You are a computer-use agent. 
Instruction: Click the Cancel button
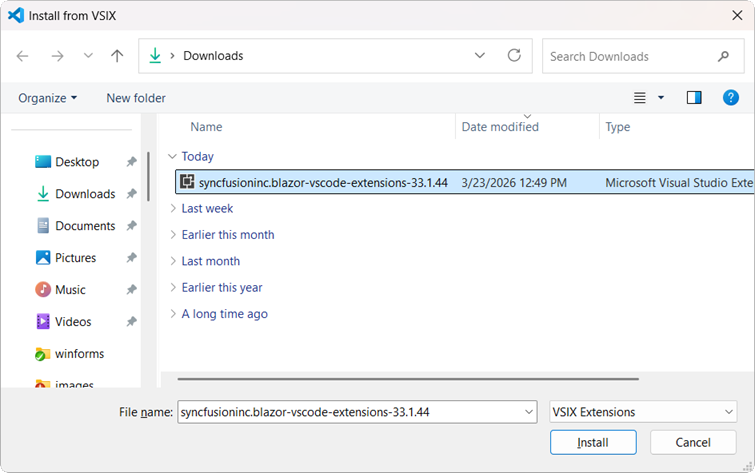pyautogui.click(x=693, y=442)
